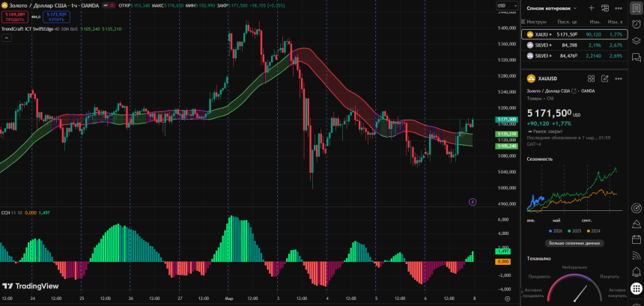
Task: Open advanced view icon in watchlist header
Action: point(605,7)
